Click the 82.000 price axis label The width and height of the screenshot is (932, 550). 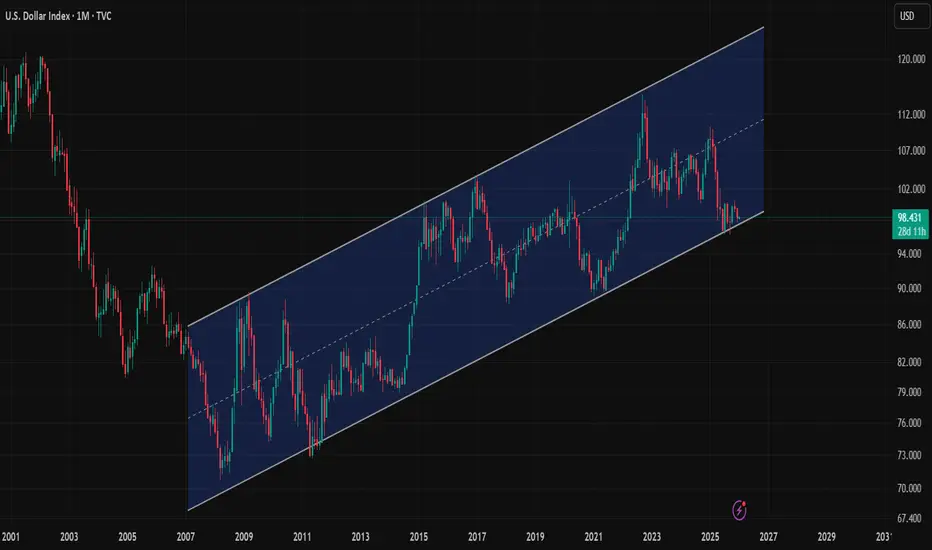[911, 362]
